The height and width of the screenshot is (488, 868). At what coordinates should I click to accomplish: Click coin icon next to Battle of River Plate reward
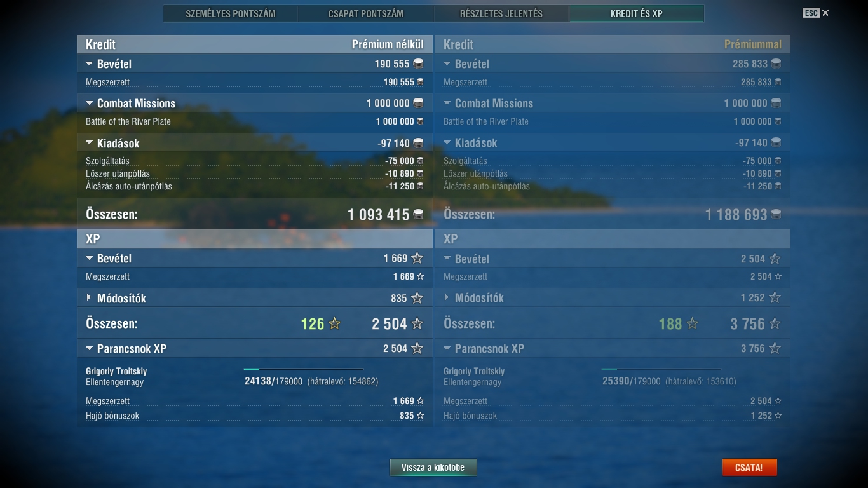[x=420, y=121]
